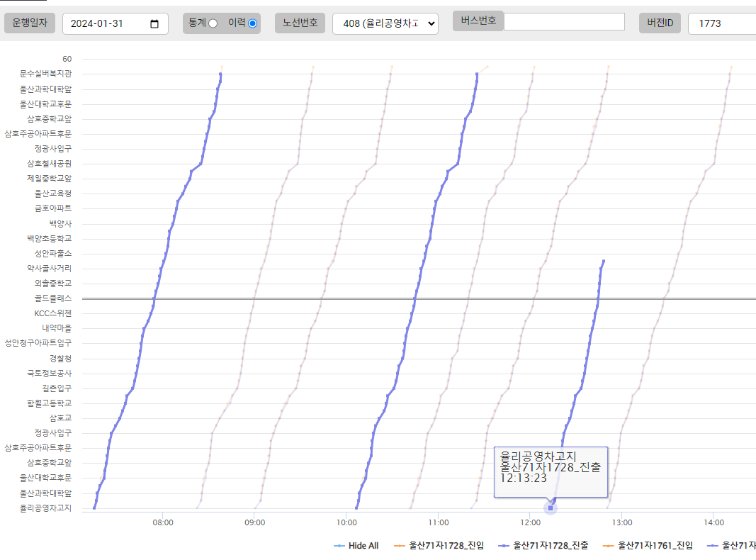
Task: Select the 통계 radio button
Action: [213, 23]
